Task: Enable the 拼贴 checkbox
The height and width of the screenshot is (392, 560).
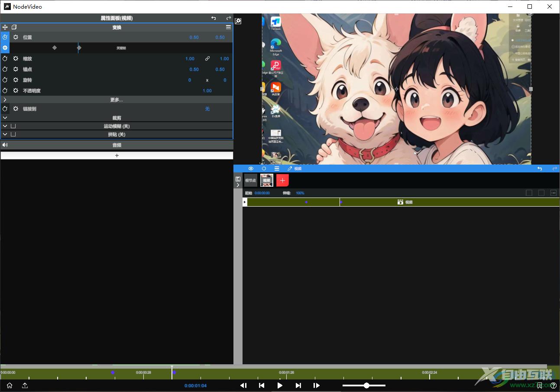Action: tap(13, 134)
